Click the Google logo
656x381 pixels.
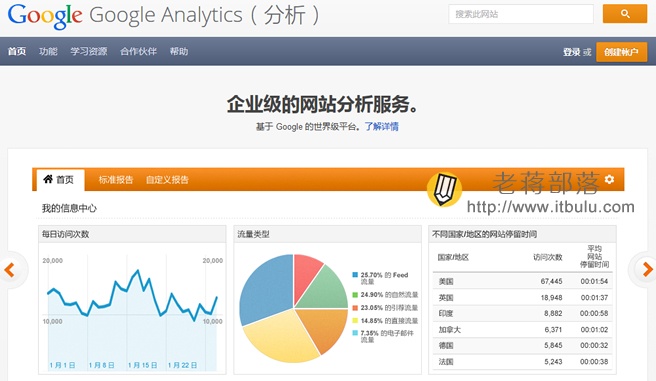45,16
